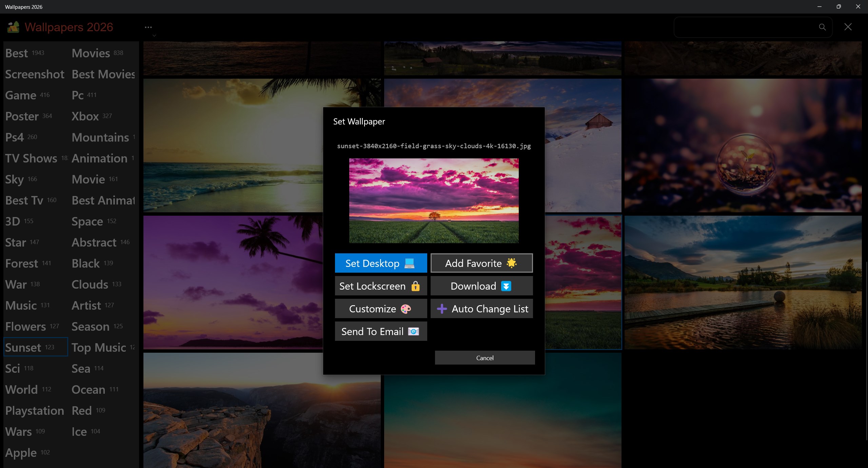Open the three-dots more menu
The height and width of the screenshot is (468, 868).
(148, 27)
